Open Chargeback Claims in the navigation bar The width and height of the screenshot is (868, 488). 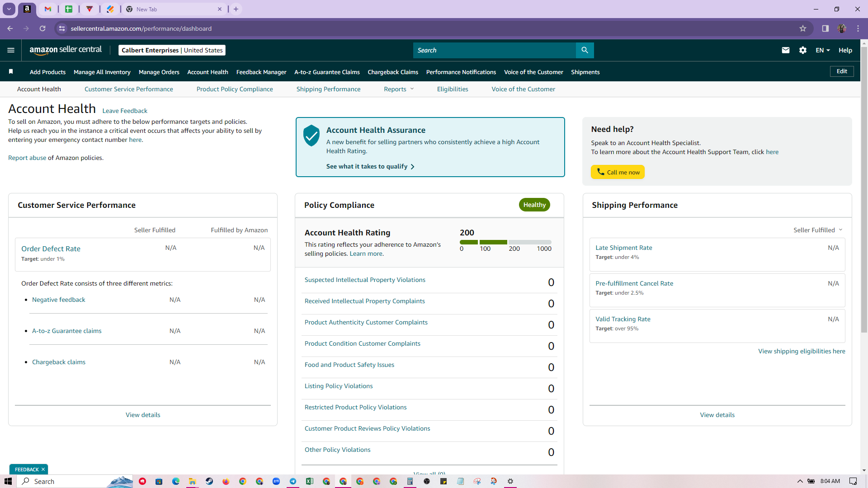click(x=393, y=72)
